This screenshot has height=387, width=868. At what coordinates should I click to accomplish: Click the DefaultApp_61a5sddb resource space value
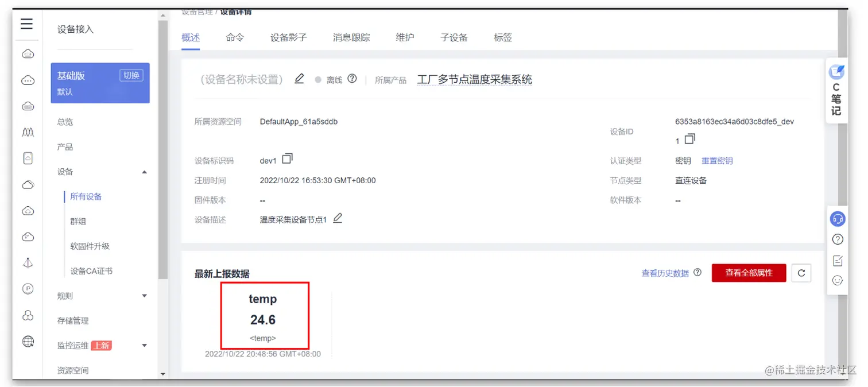coord(299,122)
